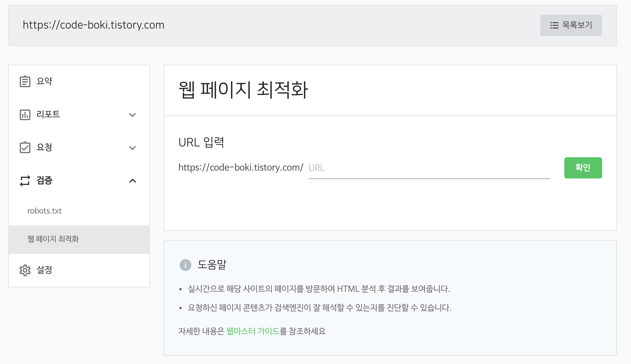Screen dimensions: 631x364
Task: Click the 리포트 menu label
Action: [48, 114]
